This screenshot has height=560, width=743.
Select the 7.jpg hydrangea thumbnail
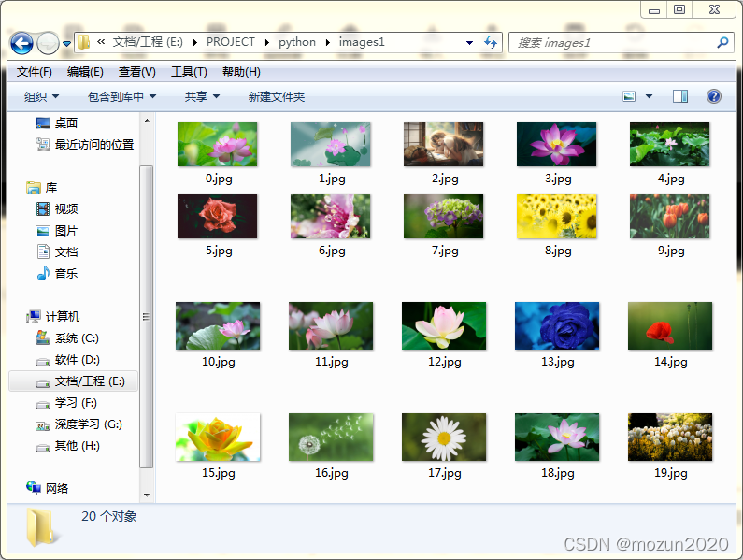[444, 216]
